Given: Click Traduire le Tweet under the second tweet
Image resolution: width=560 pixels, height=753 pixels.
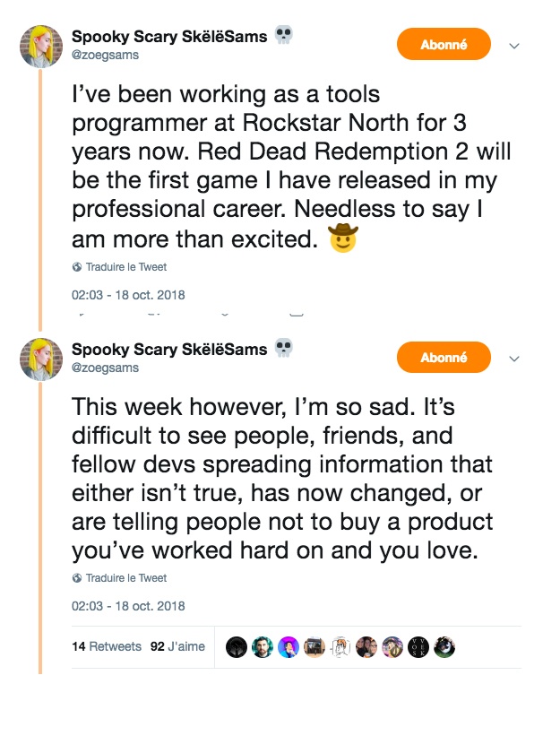Looking at the screenshot, I should 125,578.
